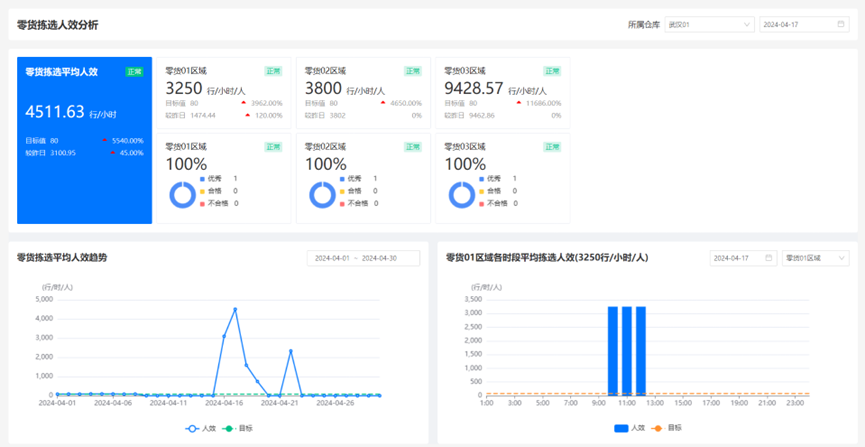Click the 零货01区域 donut chart ring
The height and width of the screenshot is (447, 865).
coord(182,194)
